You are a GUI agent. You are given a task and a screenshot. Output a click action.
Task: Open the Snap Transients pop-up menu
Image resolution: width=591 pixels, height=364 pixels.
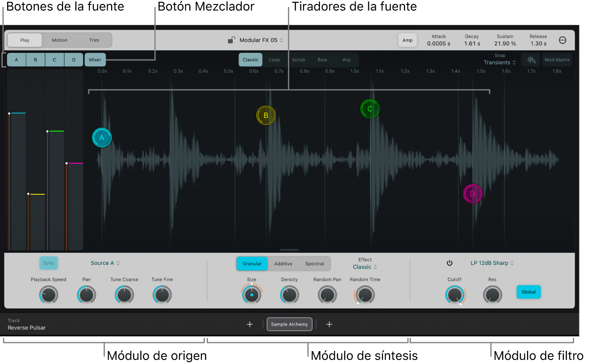(500, 63)
